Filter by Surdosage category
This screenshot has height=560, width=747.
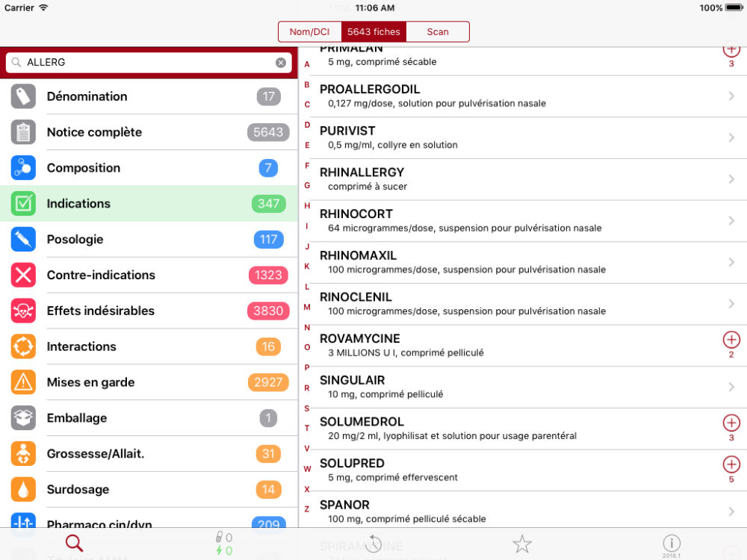149,489
